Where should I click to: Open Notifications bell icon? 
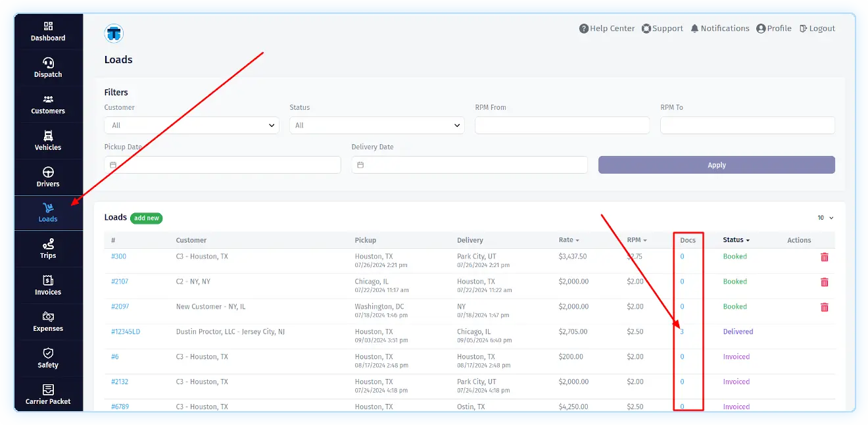tap(694, 29)
